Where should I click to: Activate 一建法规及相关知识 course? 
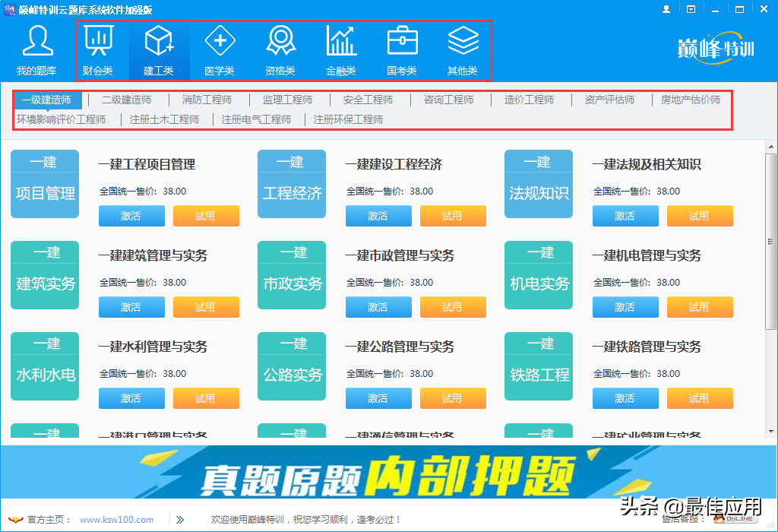(x=625, y=216)
